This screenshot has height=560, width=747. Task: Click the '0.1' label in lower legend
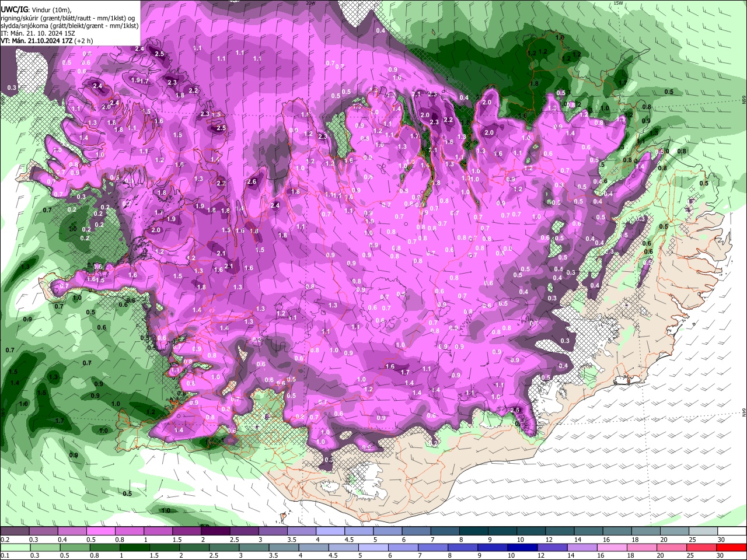[5, 556]
